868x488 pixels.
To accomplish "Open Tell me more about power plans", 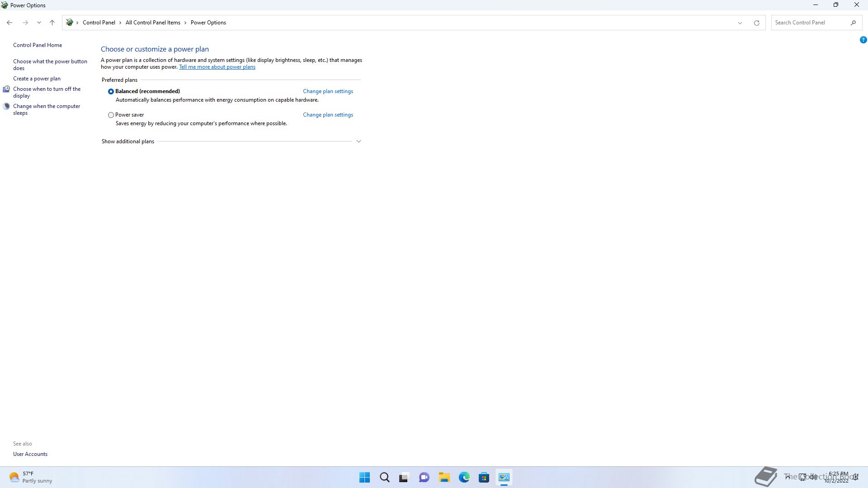I will point(217,67).
